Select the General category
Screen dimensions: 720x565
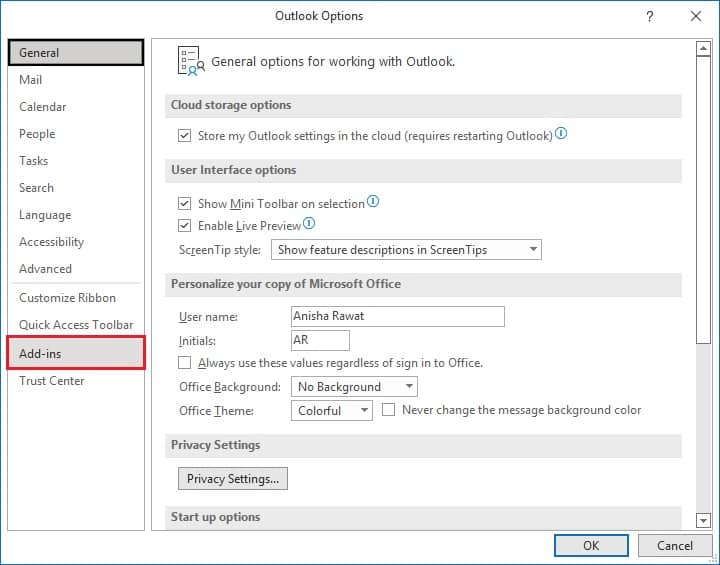point(76,52)
